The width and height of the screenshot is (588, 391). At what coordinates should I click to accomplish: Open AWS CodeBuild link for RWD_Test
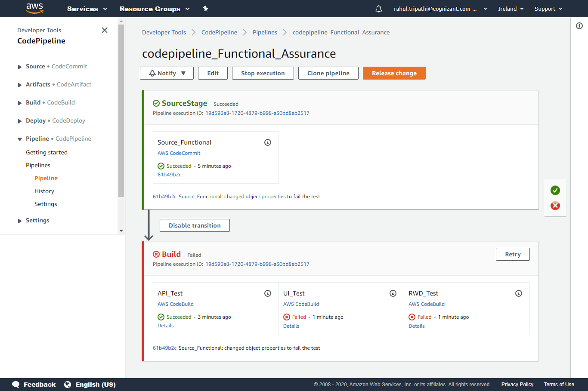click(x=427, y=304)
